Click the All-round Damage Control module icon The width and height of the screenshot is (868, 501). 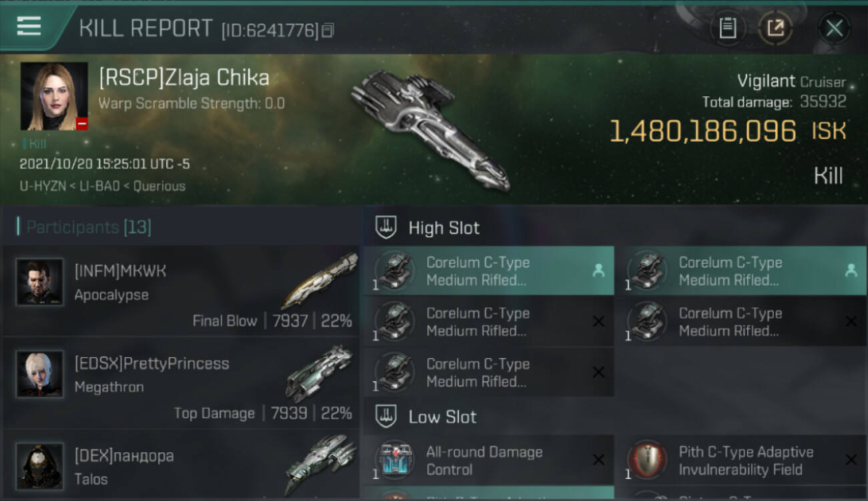click(x=395, y=460)
